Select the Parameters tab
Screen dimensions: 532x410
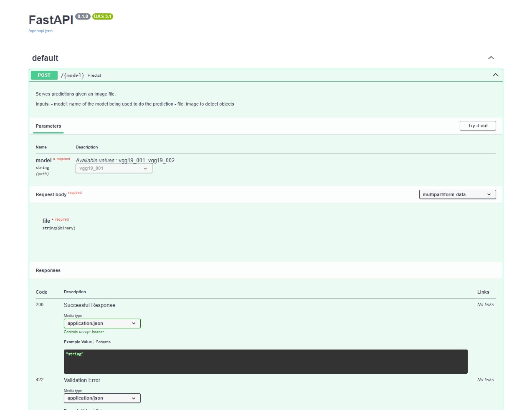pos(48,126)
